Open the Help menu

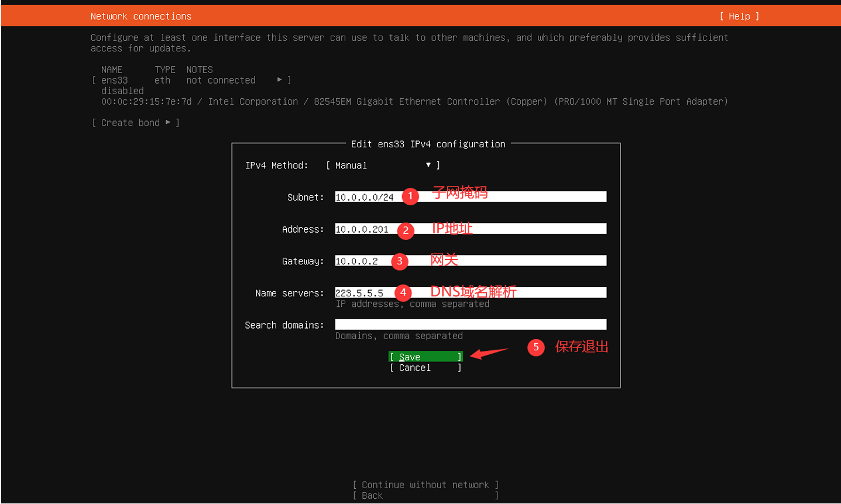(x=739, y=16)
